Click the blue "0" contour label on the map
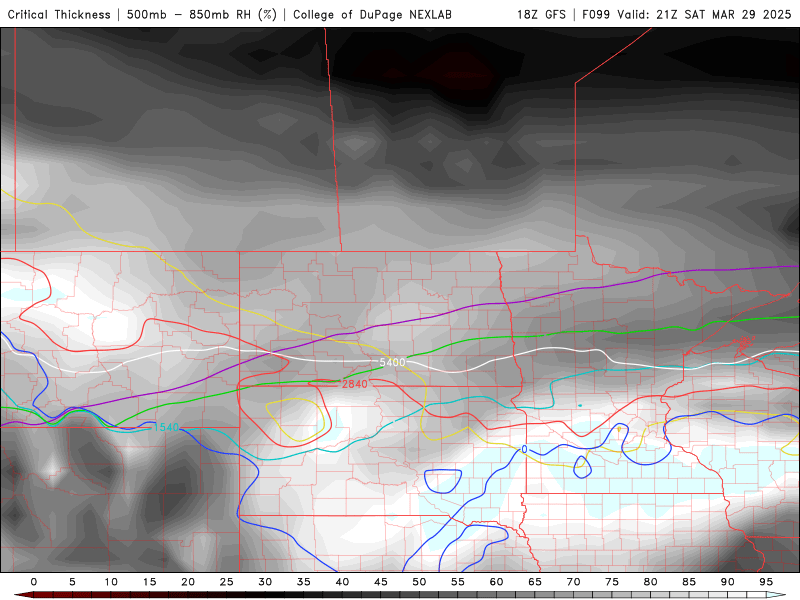Viewport: 800px width, 600px height. click(x=524, y=449)
